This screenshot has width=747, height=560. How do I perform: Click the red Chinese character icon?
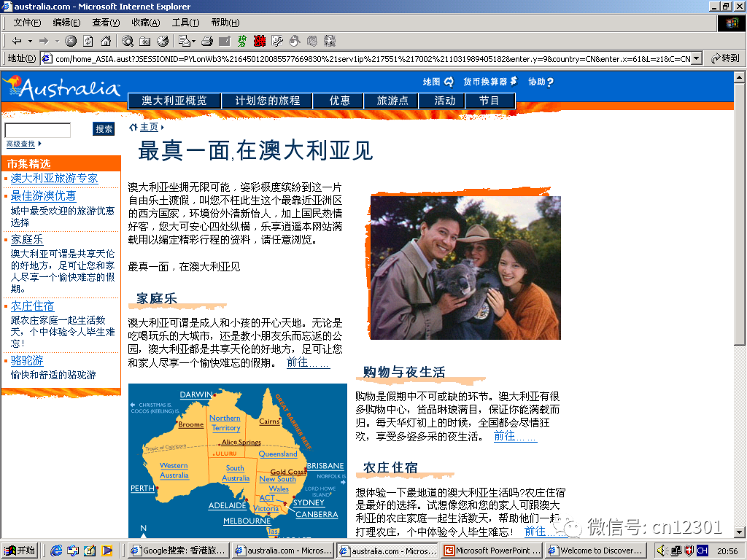260,42
